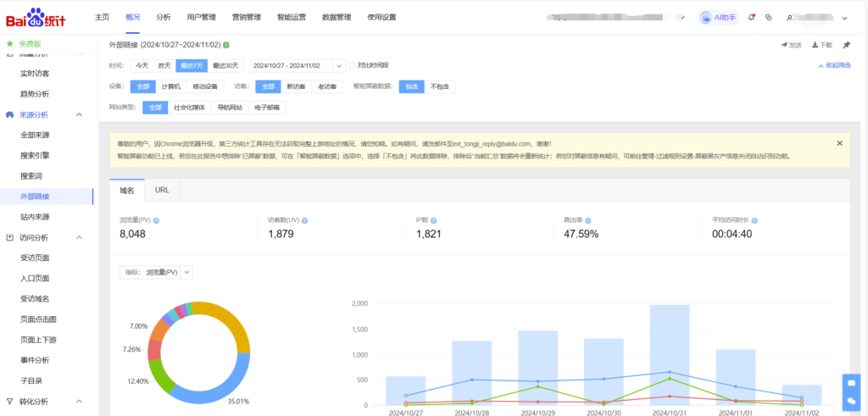The width and height of the screenshot is (868, 416).
Task: Click the 来源分析 sidebar icon
Action: (10, 114)
